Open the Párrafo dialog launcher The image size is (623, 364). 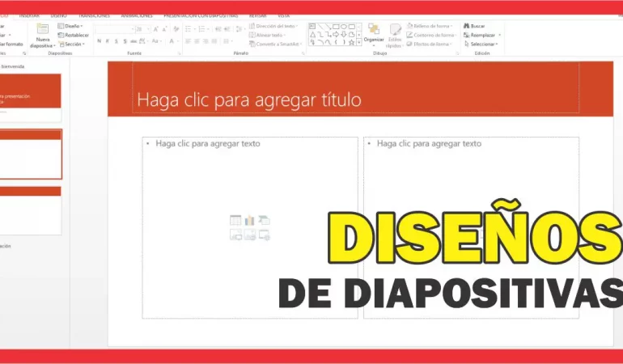(x=303, y=53)
